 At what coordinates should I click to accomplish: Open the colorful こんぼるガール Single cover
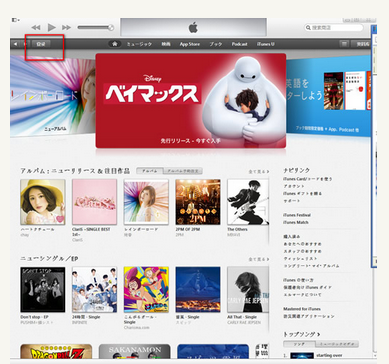pyautogui.click(x=146, y=289)
